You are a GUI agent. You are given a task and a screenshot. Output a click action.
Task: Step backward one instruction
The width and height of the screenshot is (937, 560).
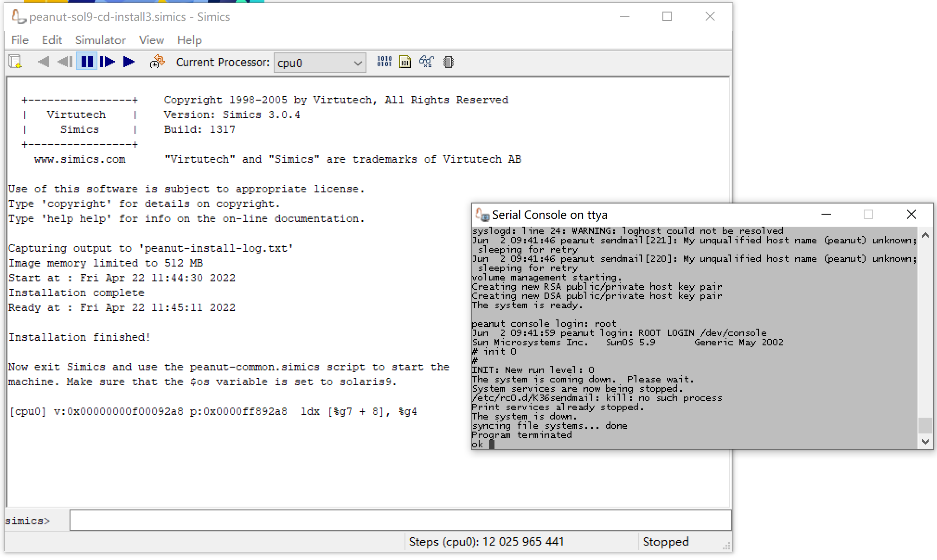(x=65, y=62)
